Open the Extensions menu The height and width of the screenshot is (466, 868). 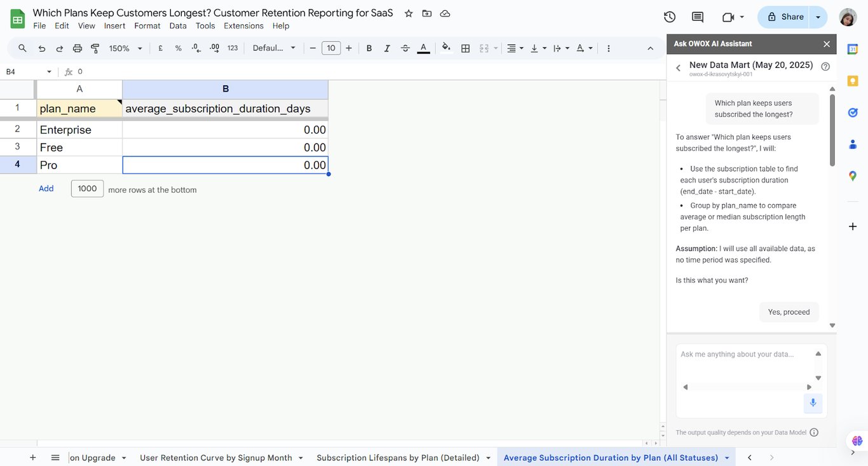243,26
